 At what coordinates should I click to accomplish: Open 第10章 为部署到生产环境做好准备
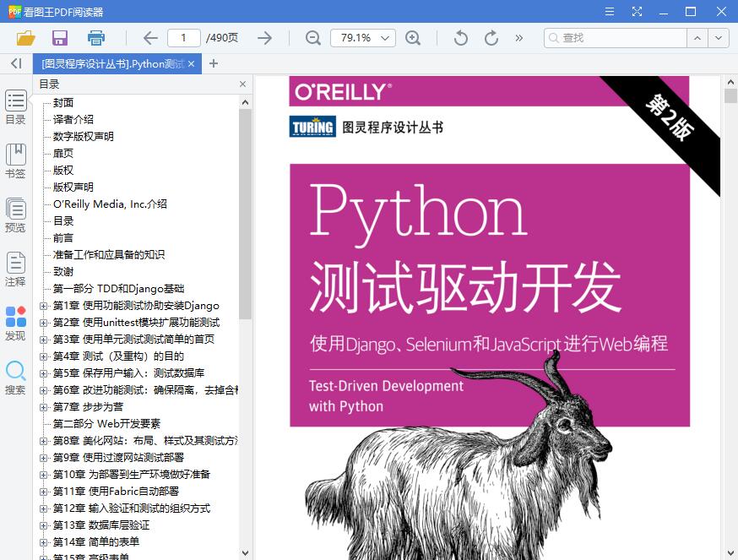[132, 475]
